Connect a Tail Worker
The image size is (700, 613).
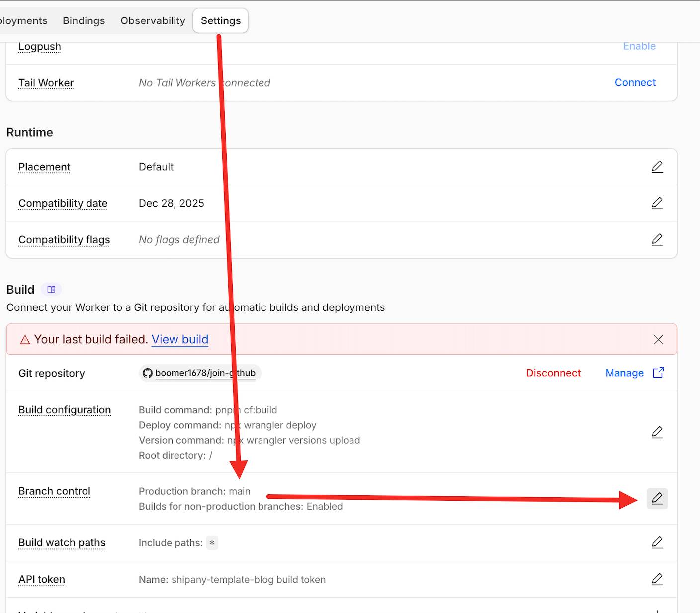pos(635,82)
